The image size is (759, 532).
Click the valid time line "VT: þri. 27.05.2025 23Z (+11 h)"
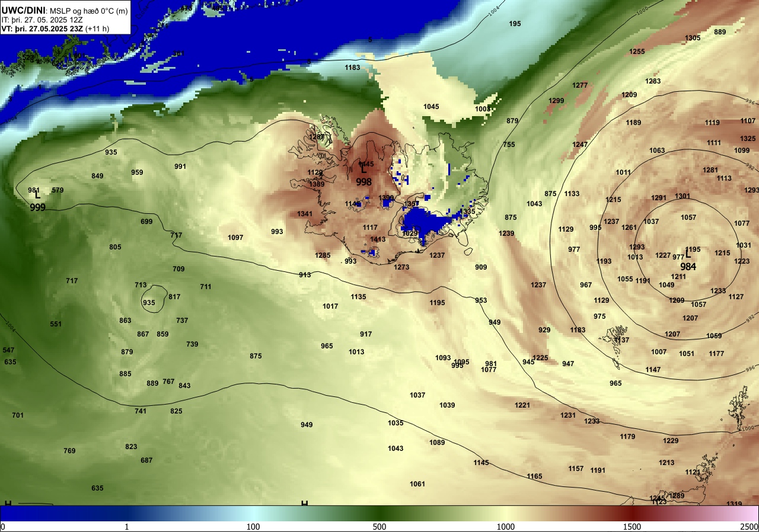click(55, 28)
